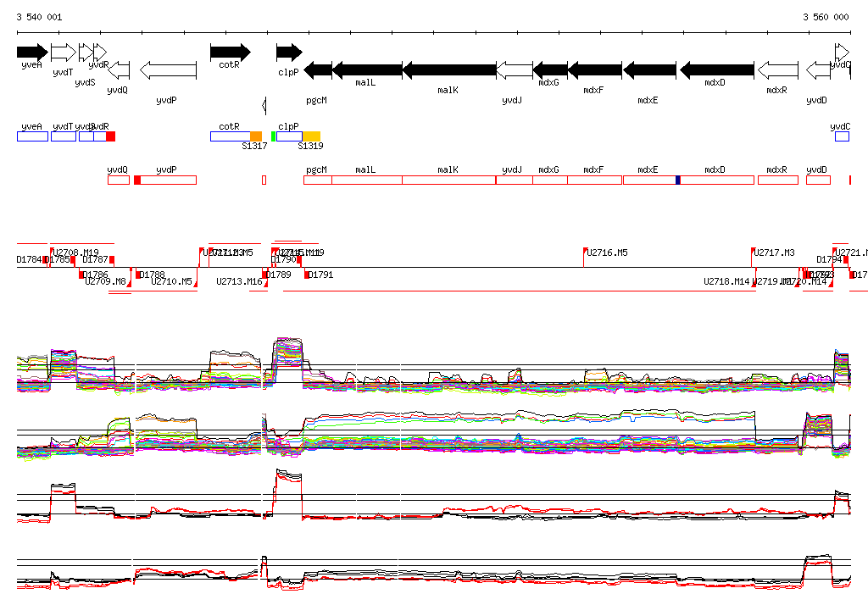Image resolution: width=868 pixels, height=605 pixels.
Task: Click the D1794 downshift marker
Action: (845, 259)
